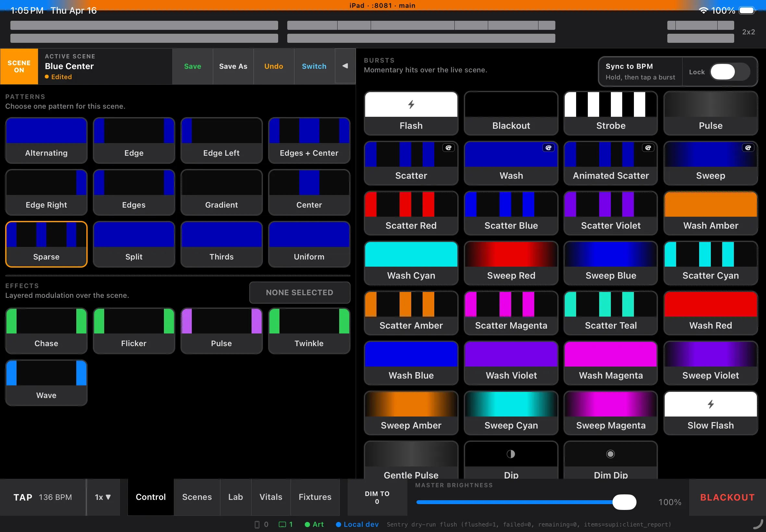Viewport: 766px width, 532px height.
Task: Tap the TAP tempo button
Action: pos(43,497)
